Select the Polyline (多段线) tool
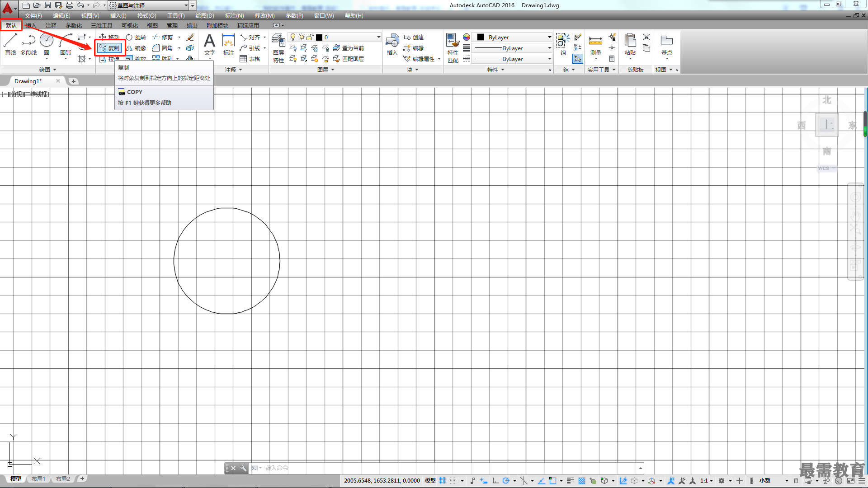 click(28, 44)
